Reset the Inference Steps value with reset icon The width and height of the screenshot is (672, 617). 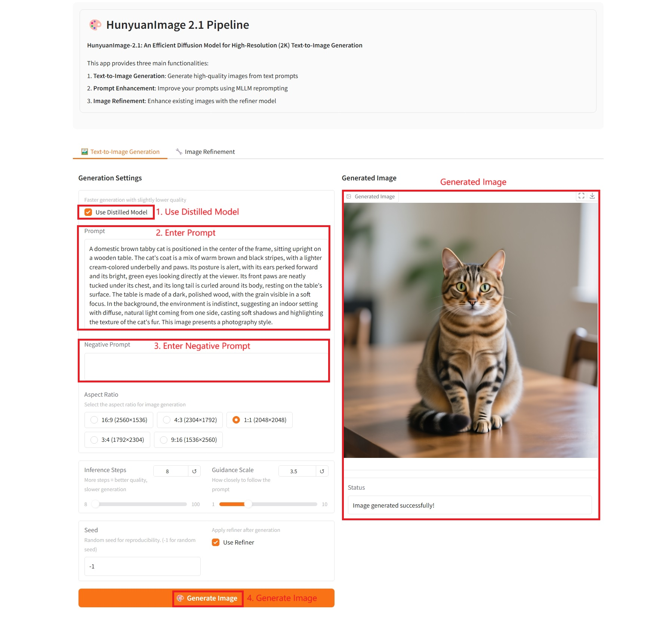tap(194, 471)
